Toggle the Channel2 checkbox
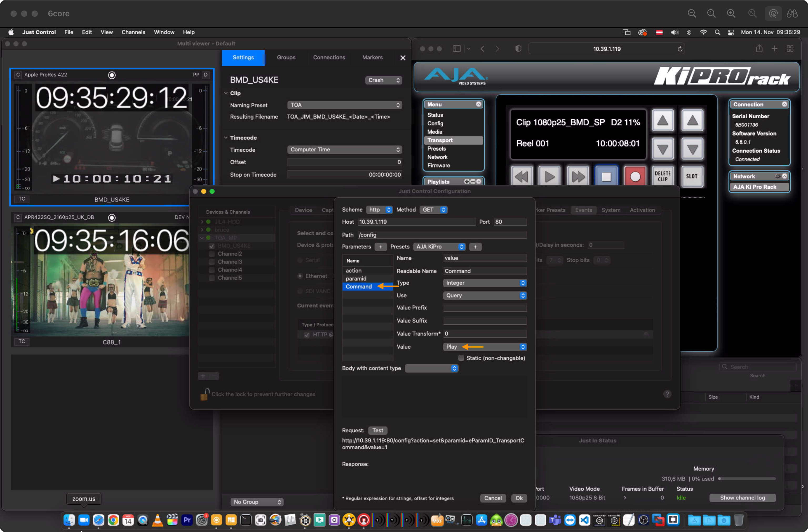The height and width of the screenshot is (532, 808). point(211,254)
